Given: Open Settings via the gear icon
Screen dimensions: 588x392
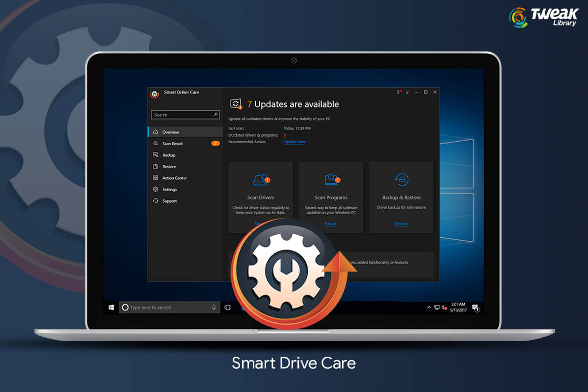Looking at the screenshot, I should pos(155,189).
